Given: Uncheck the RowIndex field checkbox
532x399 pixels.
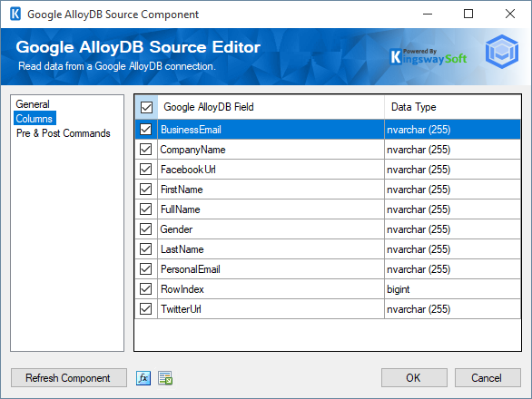Looking at the screenshot, I should pos(146,289).
